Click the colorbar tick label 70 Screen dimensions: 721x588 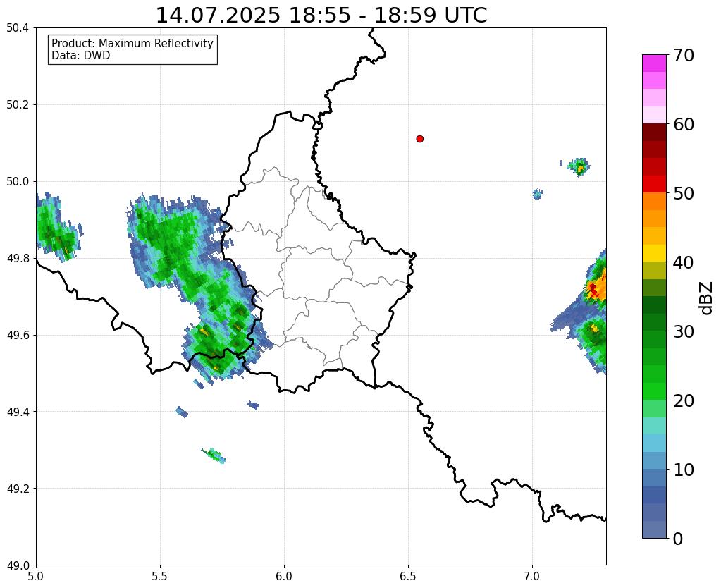click(684, 55)
